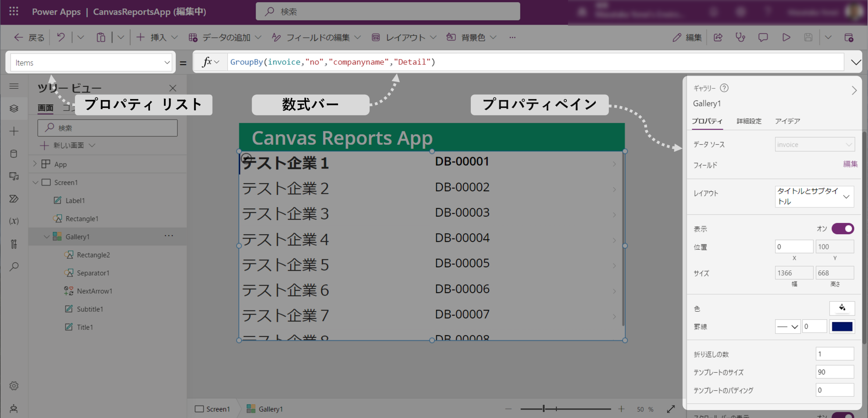The image size is (868, 418).
Task: Switch to the アイデア tab
Action: tap(787, 121)
